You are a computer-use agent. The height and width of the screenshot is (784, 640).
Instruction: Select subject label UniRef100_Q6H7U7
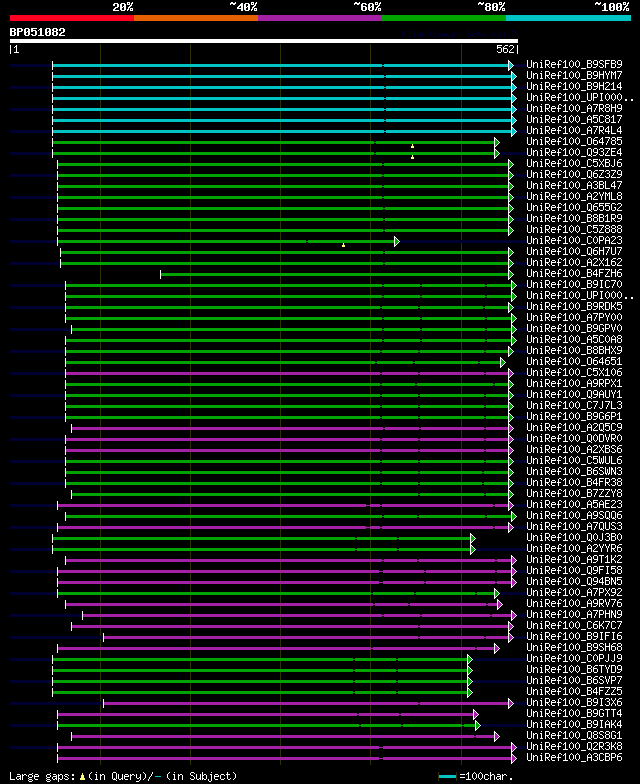tap(574, 252)
